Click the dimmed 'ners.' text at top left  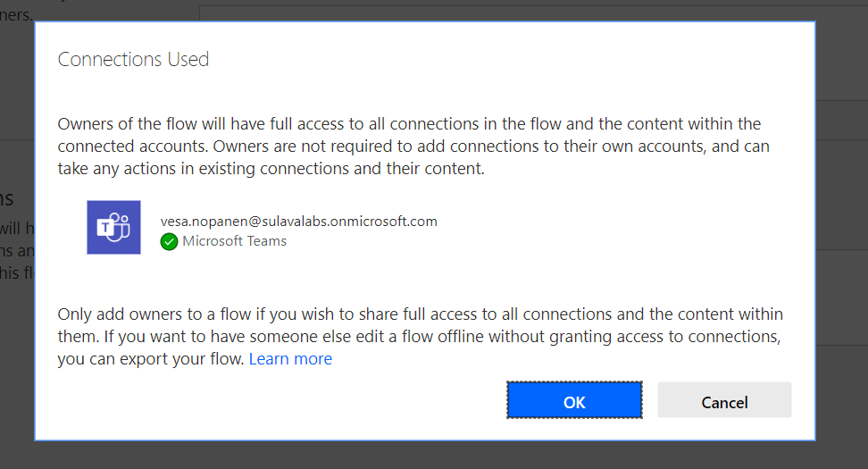17,14
